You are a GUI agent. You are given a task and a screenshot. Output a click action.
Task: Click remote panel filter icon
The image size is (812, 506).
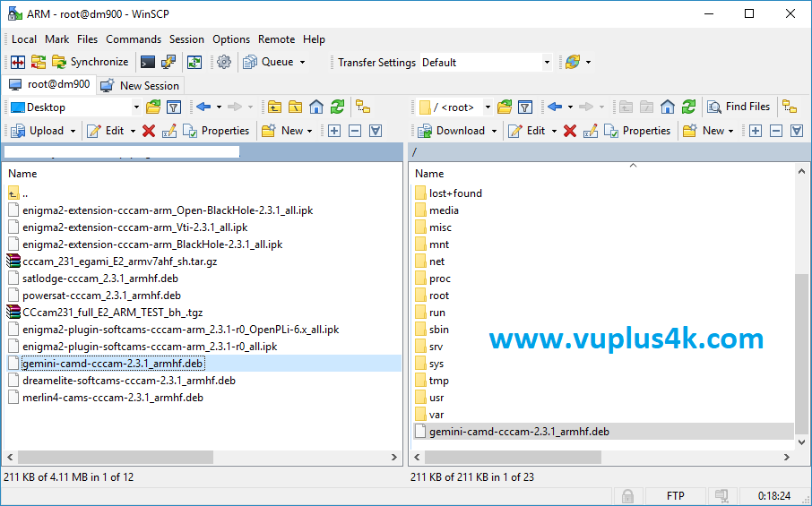[x=524, y=107]
